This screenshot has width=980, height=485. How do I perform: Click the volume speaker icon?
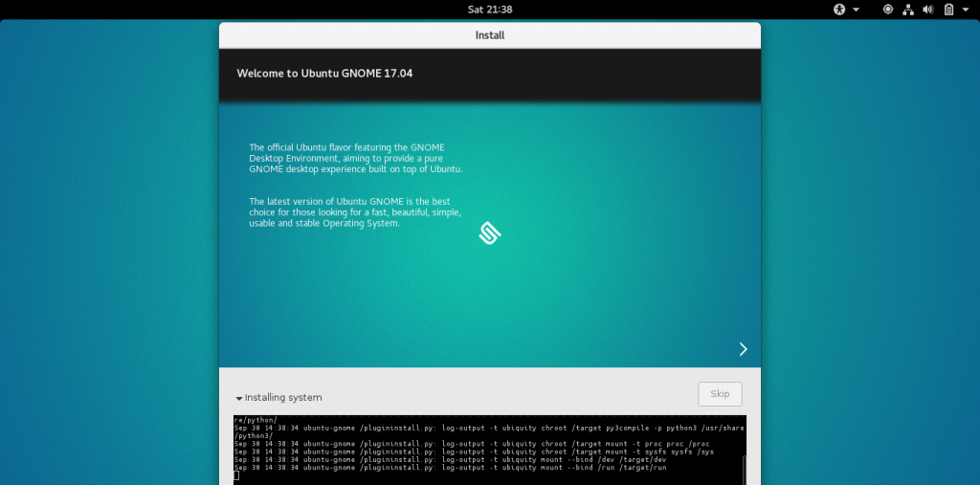[x=928, y=10]
